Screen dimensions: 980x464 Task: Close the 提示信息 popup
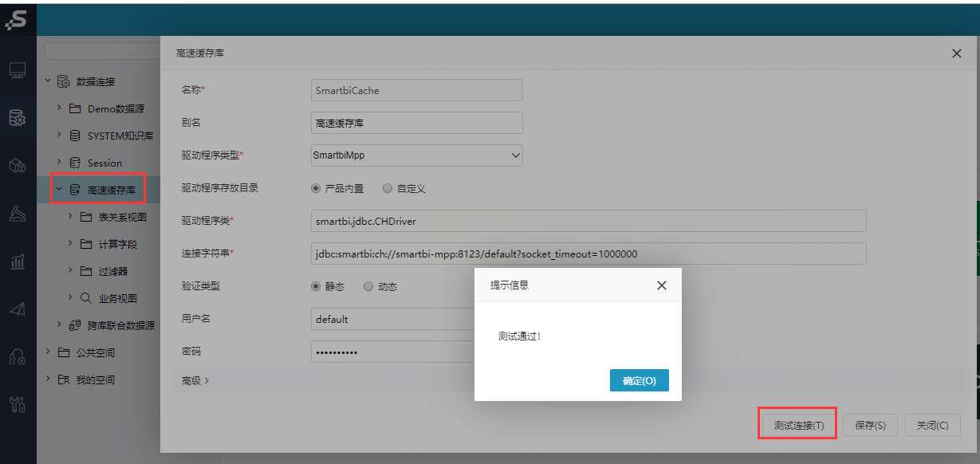[x=661, y=285]
